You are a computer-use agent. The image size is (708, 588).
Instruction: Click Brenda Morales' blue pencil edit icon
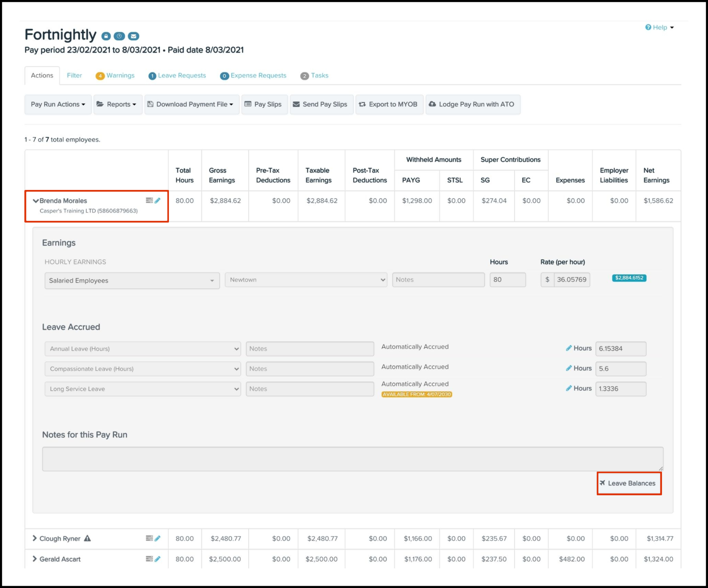tap(158, 201)
